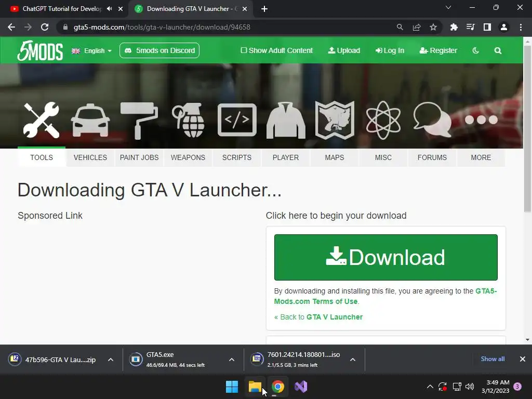This screenshot has height=399, width=532.
Task: Open a new Chrome tab
Action: click(x=264, y=9)
